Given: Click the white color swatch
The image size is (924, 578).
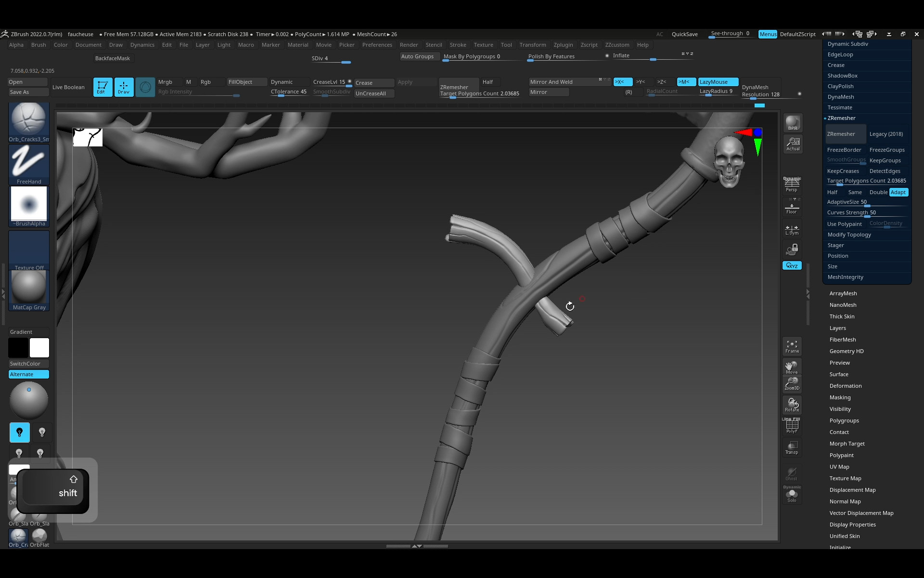Looking at the screenshot, I should pos(39,348).
